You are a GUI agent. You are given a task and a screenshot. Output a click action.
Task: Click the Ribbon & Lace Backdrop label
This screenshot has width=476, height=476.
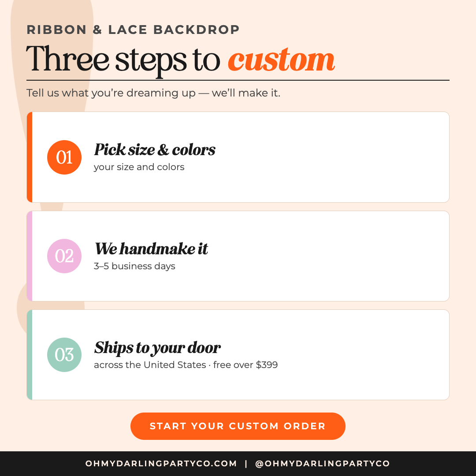coord(133,30)
